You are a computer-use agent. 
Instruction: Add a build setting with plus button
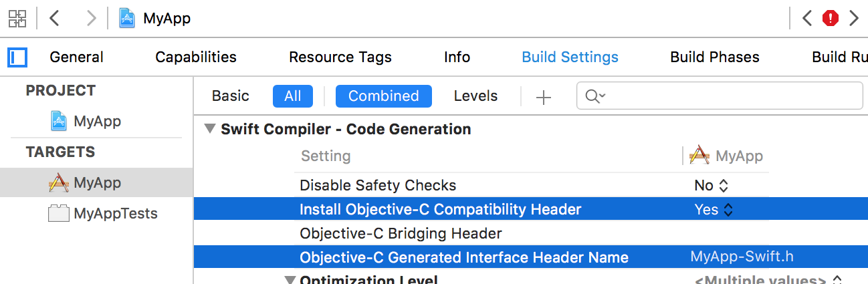pos(544,98)
